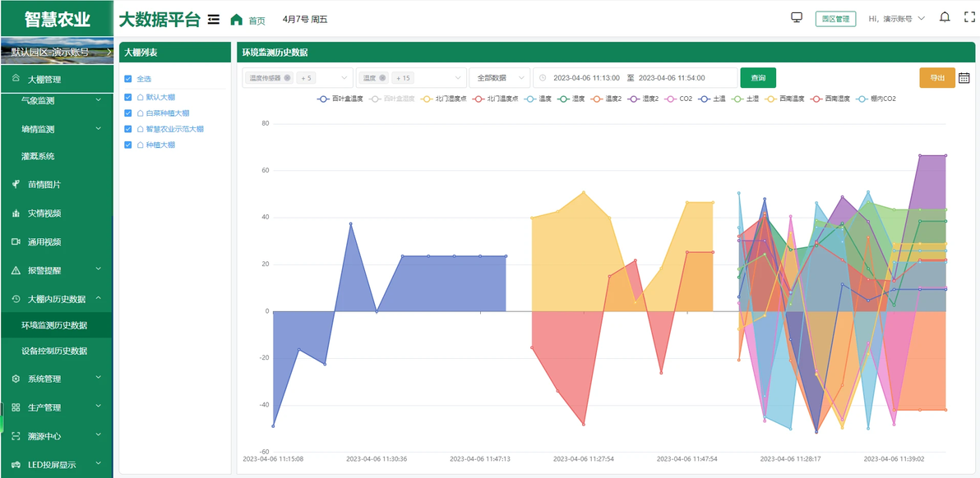Uncheck the 默认大棚 checkbox
This screenshot has width=980, height=478.
coord(128,97)
